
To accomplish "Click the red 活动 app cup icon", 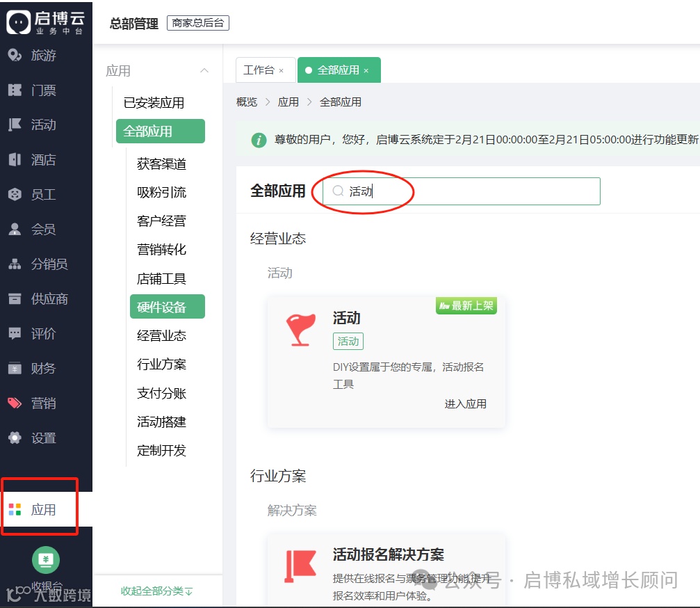I will pyautogui.click(x=301, y=330).
